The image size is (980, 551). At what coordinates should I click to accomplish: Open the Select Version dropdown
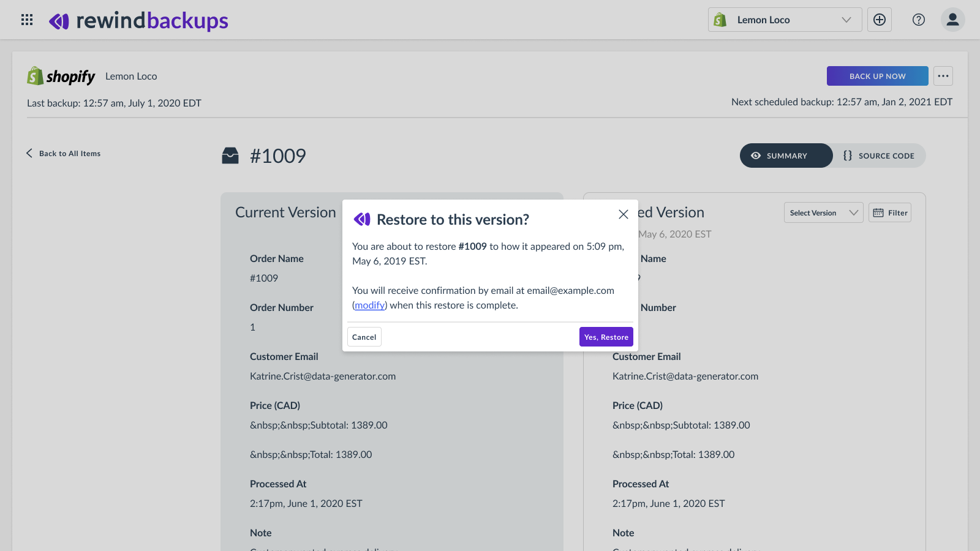823,212
